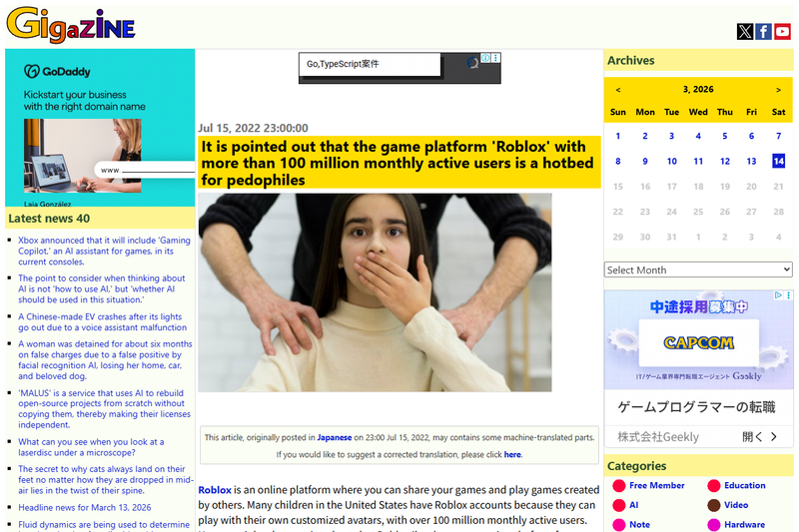Open the Video category link
The height and width of the screenshot is (532, 799).
point(736,505)
